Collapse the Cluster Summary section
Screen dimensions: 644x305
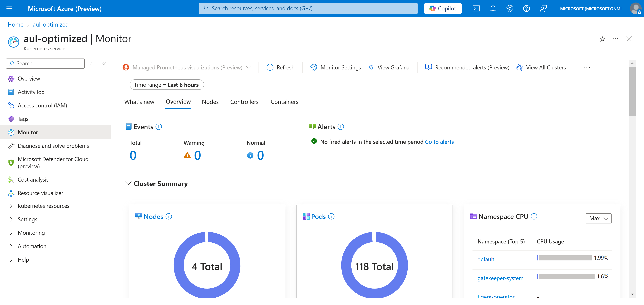[128, 183]
